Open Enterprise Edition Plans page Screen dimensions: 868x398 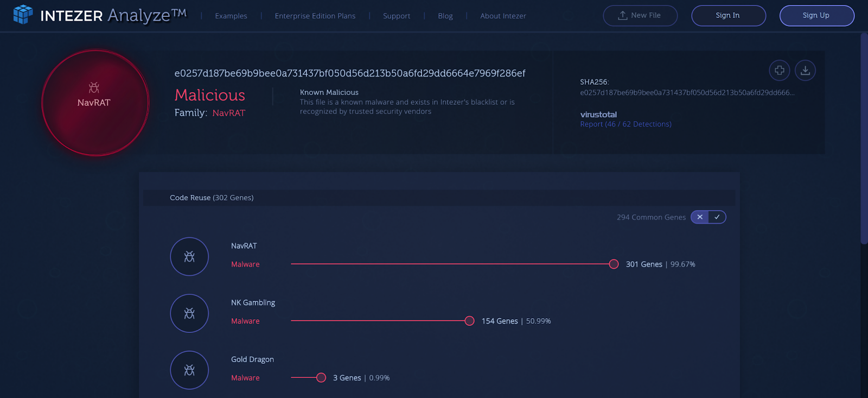click(315, 16)
